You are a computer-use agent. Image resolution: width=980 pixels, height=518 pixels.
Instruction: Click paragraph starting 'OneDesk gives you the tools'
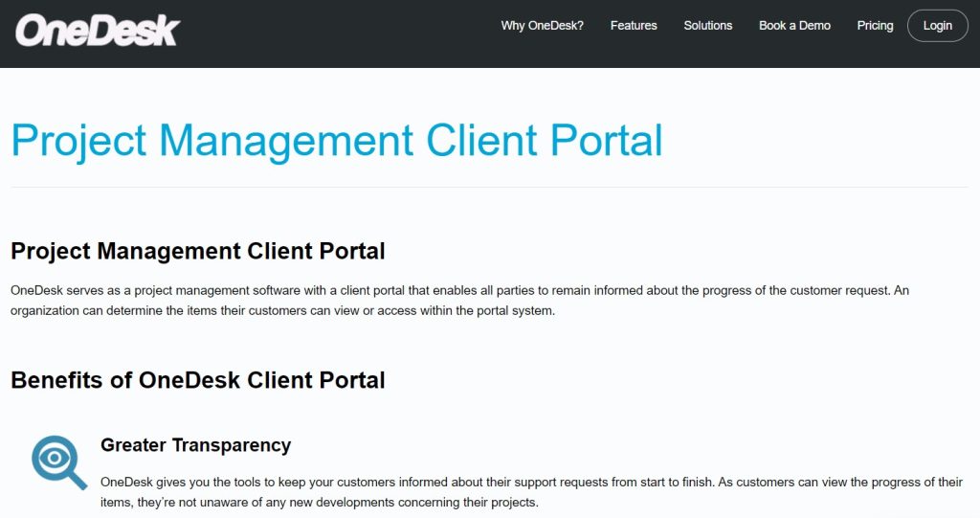coord(531,492)
